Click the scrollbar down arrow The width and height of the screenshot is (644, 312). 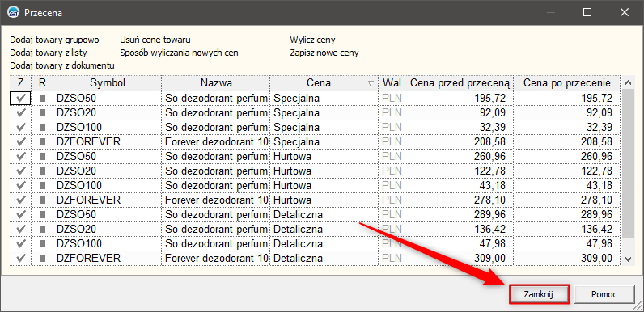pos(628,259)
